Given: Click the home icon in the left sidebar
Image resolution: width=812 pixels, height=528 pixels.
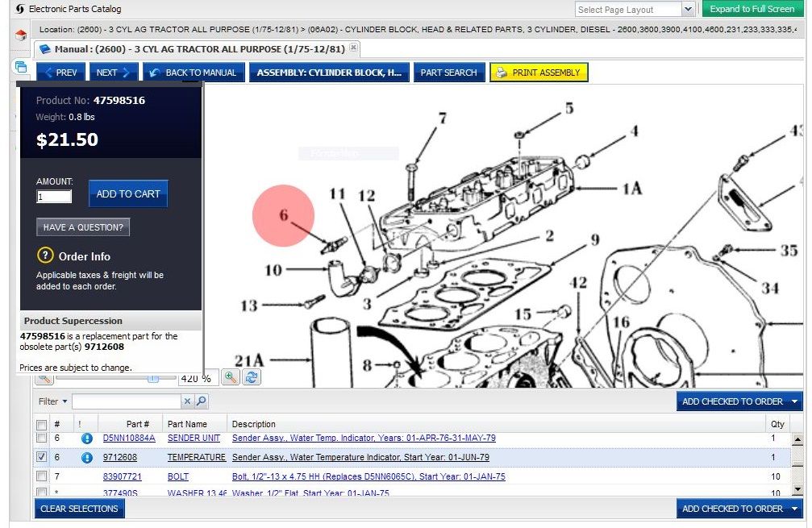Looking at the screenshot, I should (21, 35).
